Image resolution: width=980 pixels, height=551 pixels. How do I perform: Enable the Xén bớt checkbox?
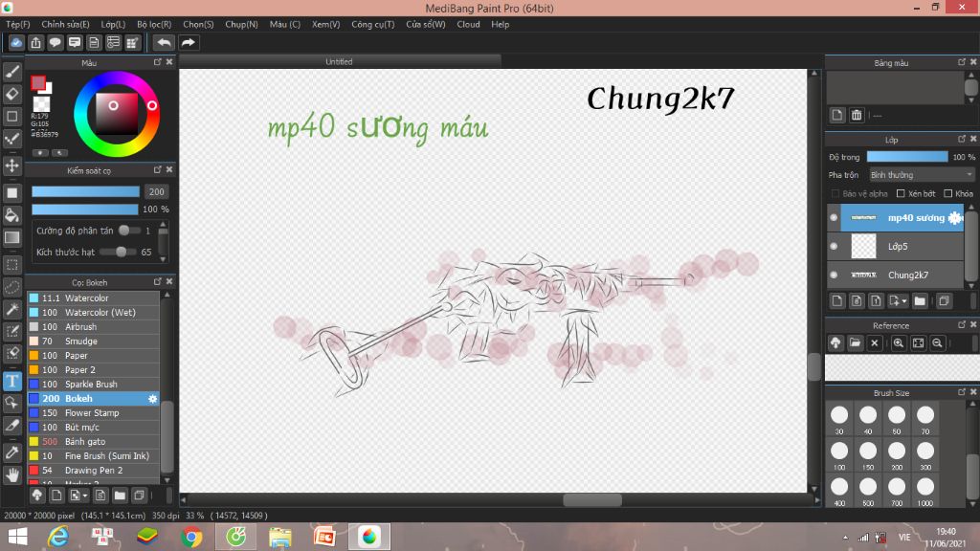pyautogui.click(x=901, y=193)
